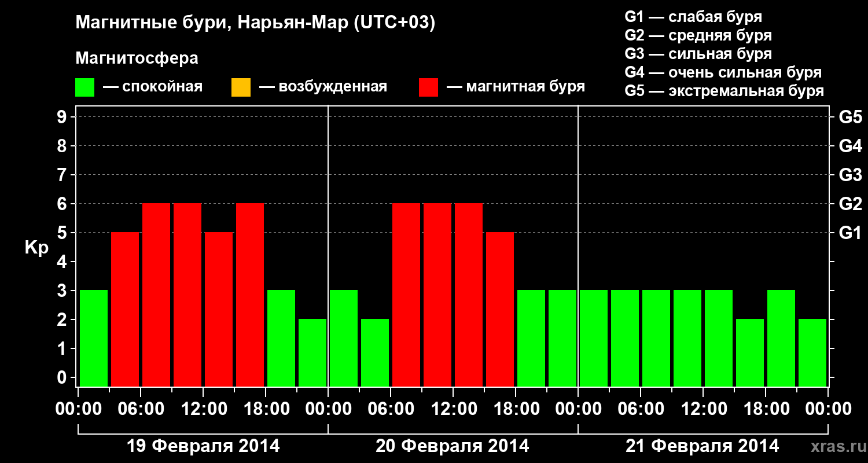
Task: Click the '20 Февраля 2014' date label
Action: tap(453, 446)
